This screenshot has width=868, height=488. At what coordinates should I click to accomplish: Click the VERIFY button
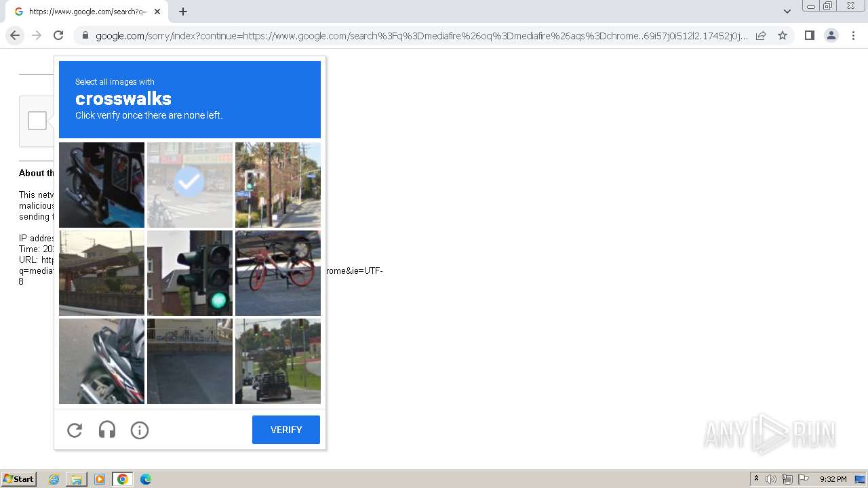pos(286,430)
